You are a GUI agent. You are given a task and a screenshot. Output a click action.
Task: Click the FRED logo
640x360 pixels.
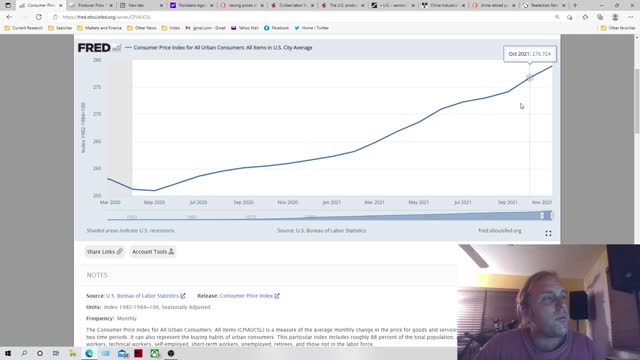(99, 48)
